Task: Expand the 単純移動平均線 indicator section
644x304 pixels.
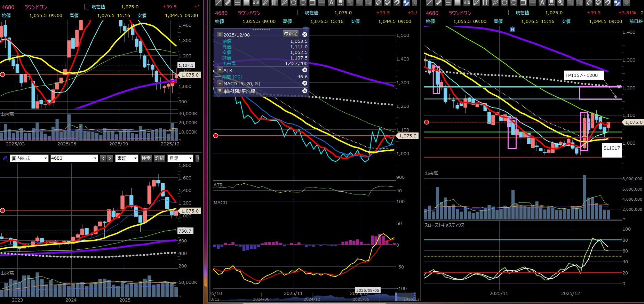Action: tap(220, 91)
